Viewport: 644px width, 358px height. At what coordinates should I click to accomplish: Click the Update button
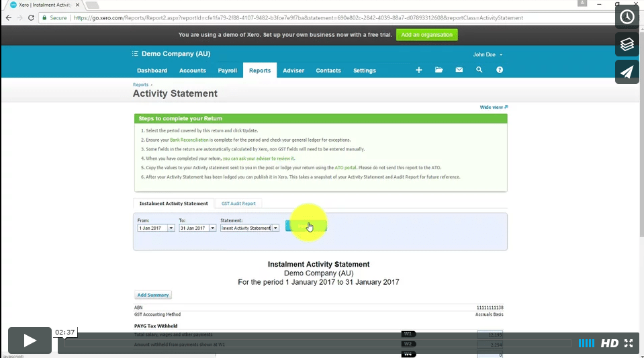tap(306, 226)
